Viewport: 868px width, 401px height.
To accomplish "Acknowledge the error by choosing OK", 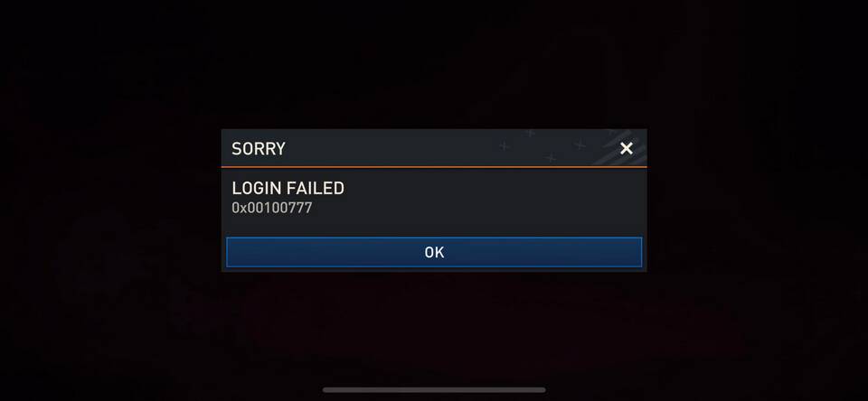I will [434, 252].
